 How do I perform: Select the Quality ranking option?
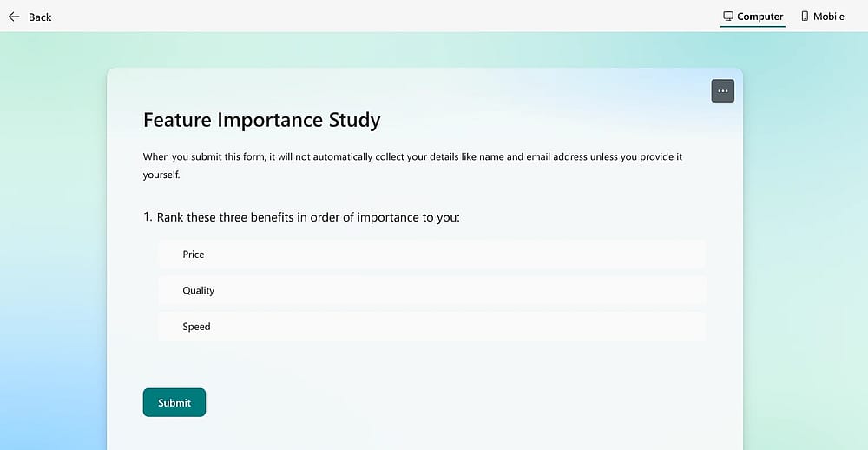431,290
